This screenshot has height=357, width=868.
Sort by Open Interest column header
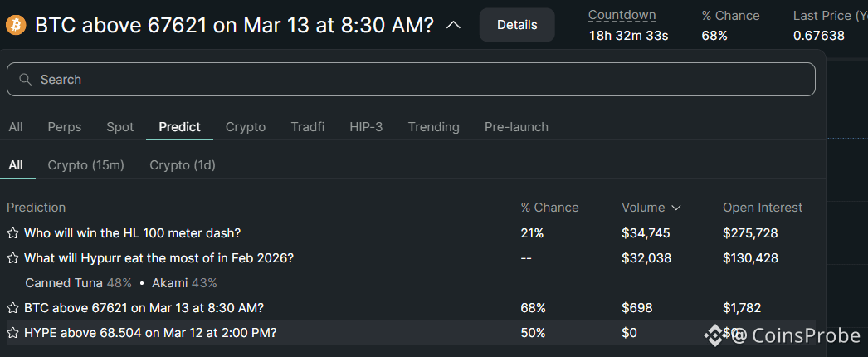pos(763,208)
